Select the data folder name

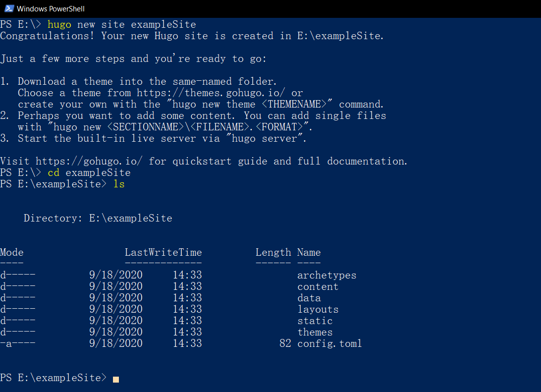tap(309, 298)
